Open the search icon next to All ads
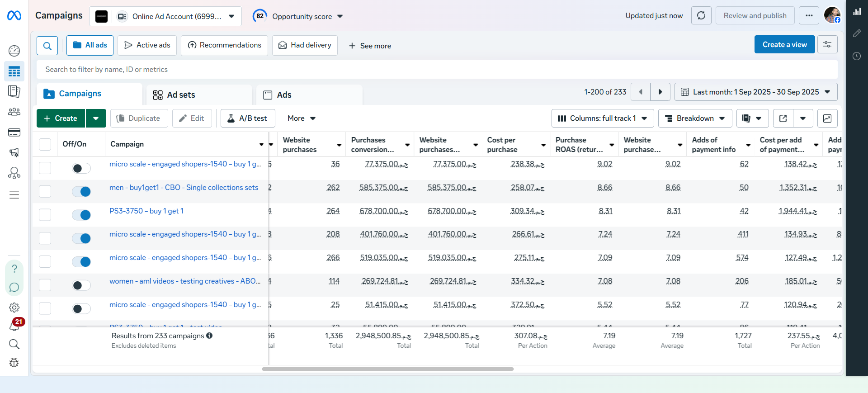Viewport: 868px width, 393px height. click(x=47, y=46)
